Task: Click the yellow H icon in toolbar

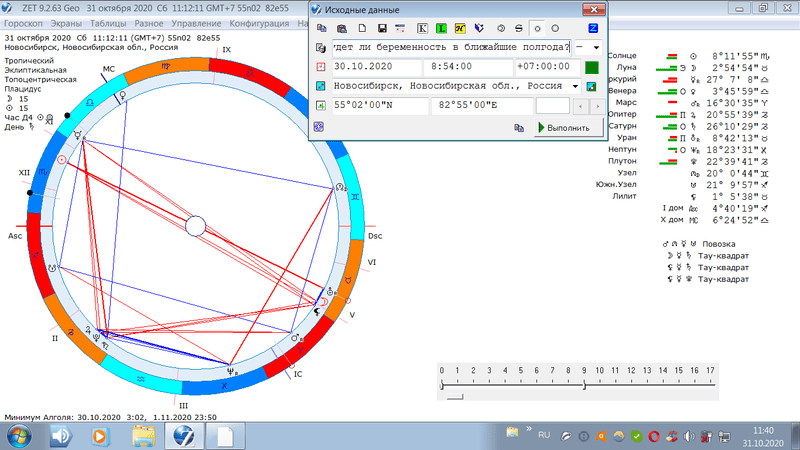Action: [x=460, y=27]
